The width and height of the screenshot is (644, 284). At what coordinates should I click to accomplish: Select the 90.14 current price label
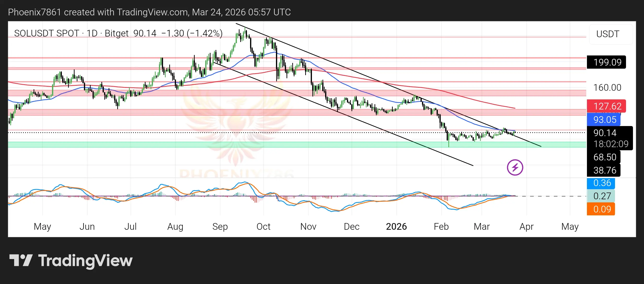(x=605, y=133)
